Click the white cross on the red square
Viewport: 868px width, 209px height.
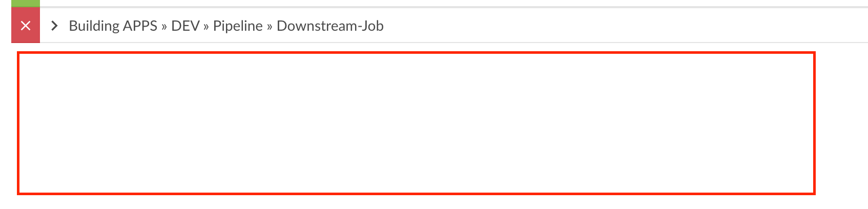(26, 26)
